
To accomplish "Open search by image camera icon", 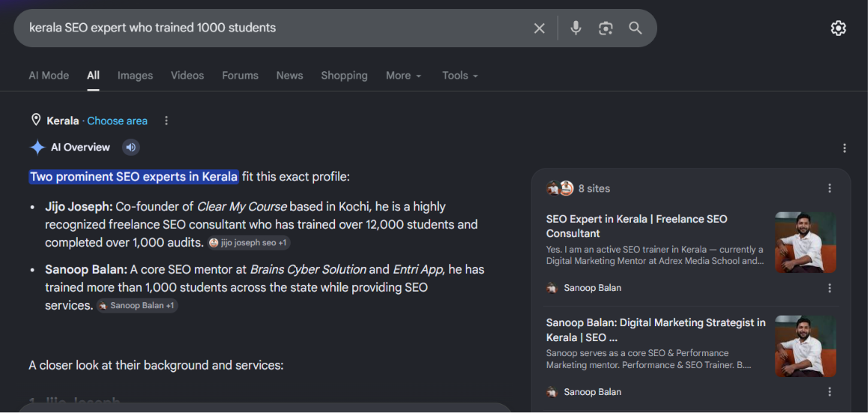I will point(606,28).
